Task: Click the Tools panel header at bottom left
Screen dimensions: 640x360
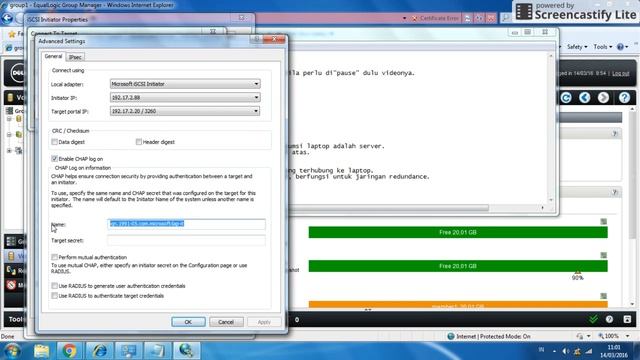Action: tap(16, 319)
